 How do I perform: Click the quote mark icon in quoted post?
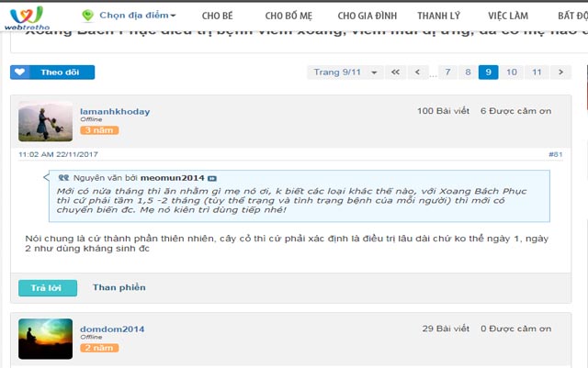(x=63, y=177)
